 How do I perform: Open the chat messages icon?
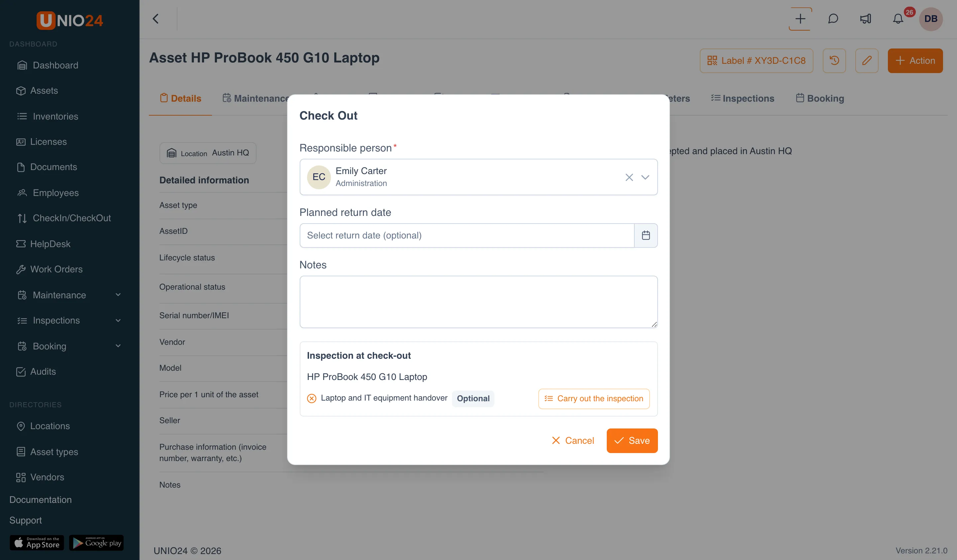(x=833, y=19)
